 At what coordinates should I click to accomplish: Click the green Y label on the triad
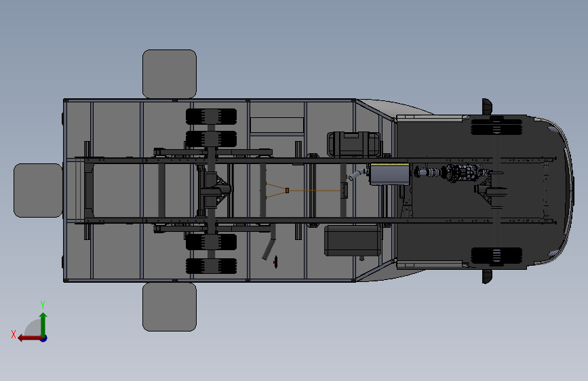click(x=43, y=304)
